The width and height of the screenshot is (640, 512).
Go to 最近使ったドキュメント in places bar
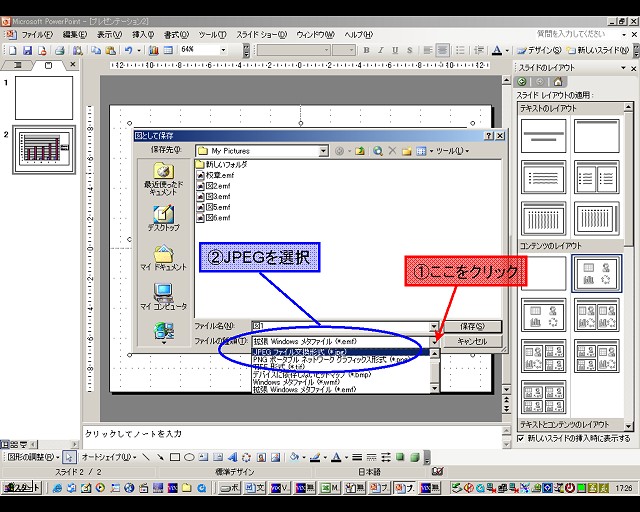tap(163, 179)
